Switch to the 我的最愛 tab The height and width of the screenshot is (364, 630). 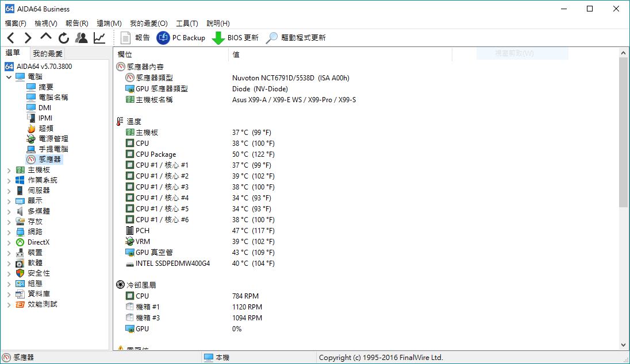point(48,53)
